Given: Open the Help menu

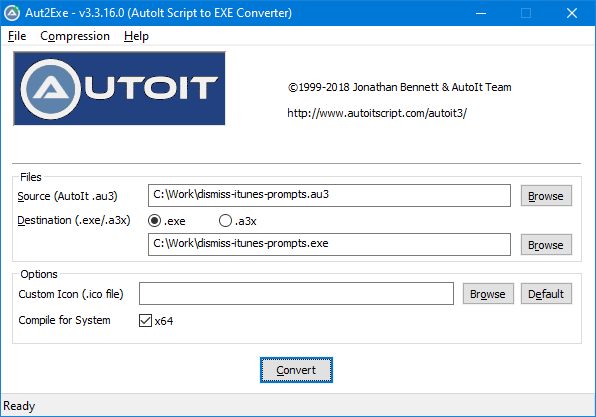Looking at the screenshot, I should [136, 36].
